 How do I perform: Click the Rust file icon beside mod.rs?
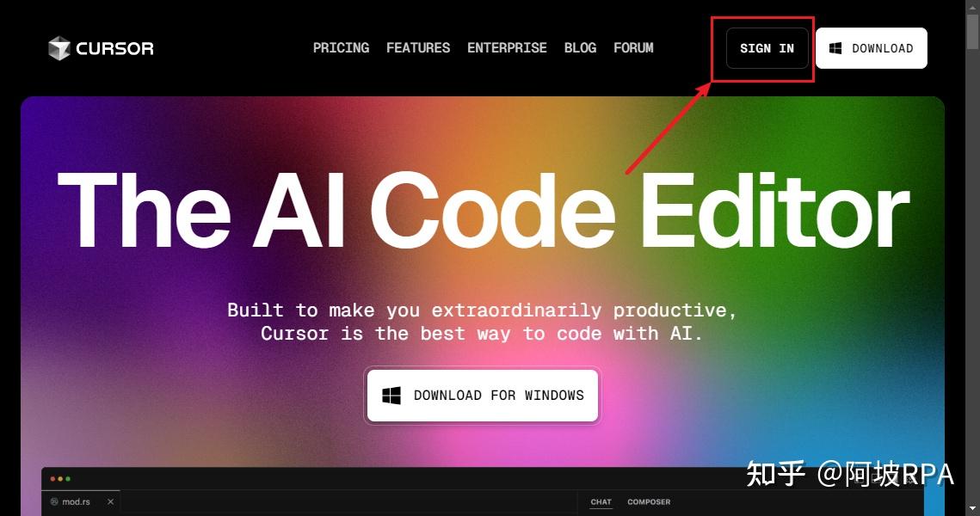click(x=54, y=501)
